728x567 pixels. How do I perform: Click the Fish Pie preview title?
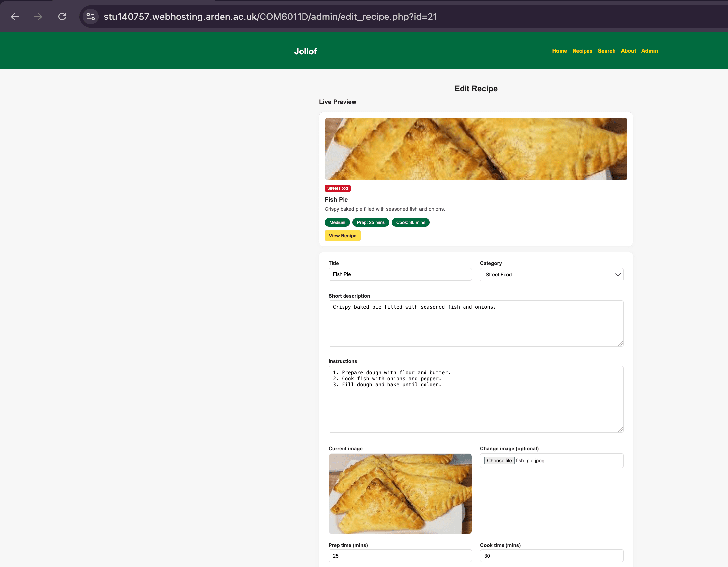click(x=336, y=199)
